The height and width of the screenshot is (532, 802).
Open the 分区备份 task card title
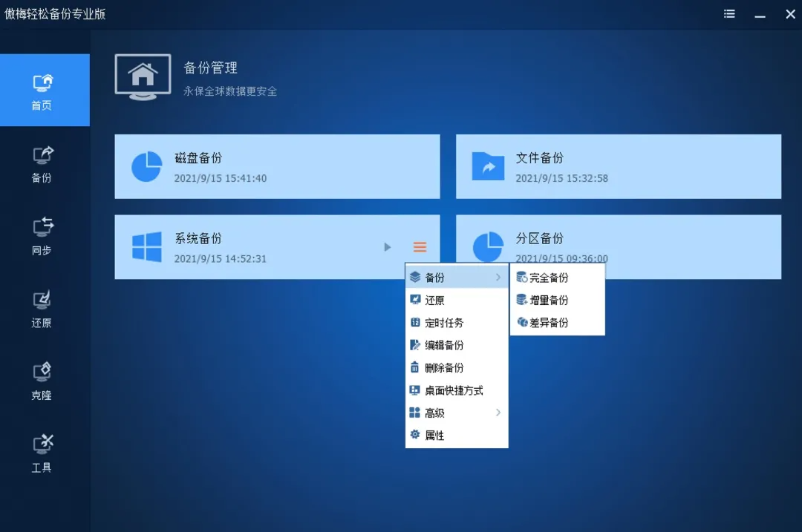(540, 238)
